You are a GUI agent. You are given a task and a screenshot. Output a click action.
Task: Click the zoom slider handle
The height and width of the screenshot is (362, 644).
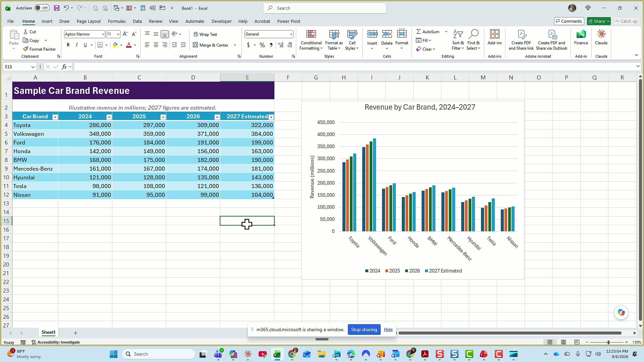[608, 342]
